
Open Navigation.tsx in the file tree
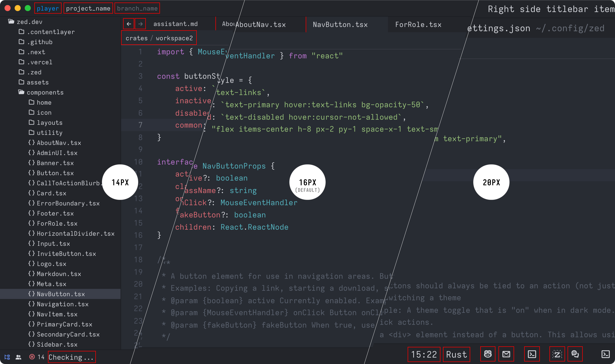click(62, 304)
